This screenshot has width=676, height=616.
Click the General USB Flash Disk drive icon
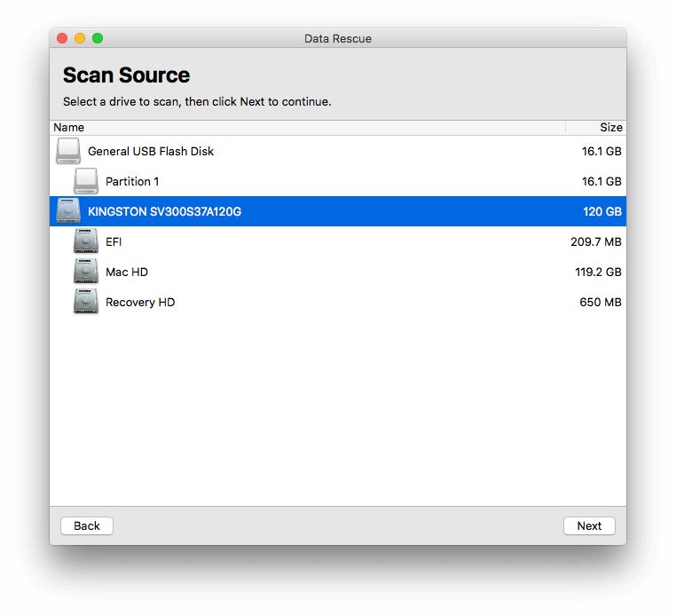pos(68,151)
